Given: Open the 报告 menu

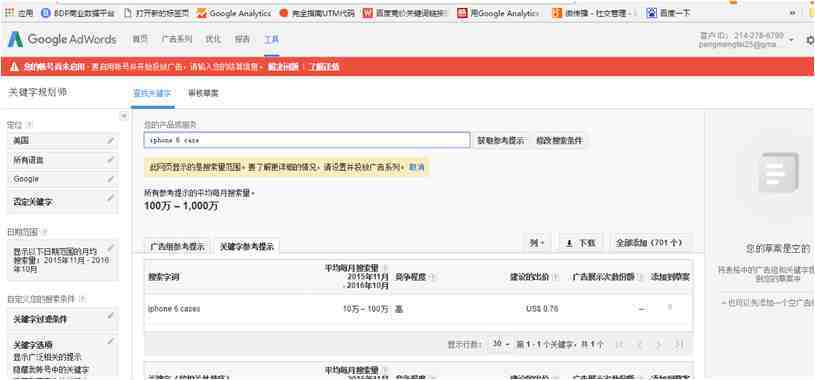Looking at the screenshot, I should 242,40.
